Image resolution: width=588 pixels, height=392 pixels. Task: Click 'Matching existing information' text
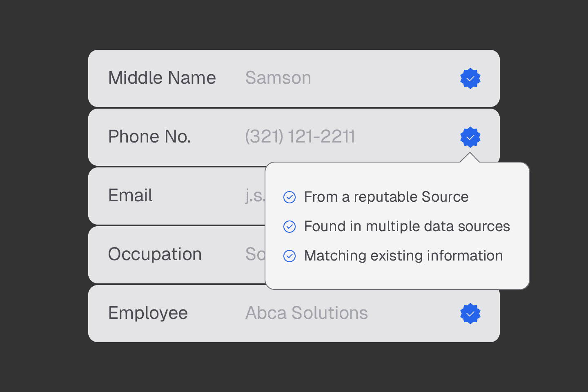[x=403, y=256]
